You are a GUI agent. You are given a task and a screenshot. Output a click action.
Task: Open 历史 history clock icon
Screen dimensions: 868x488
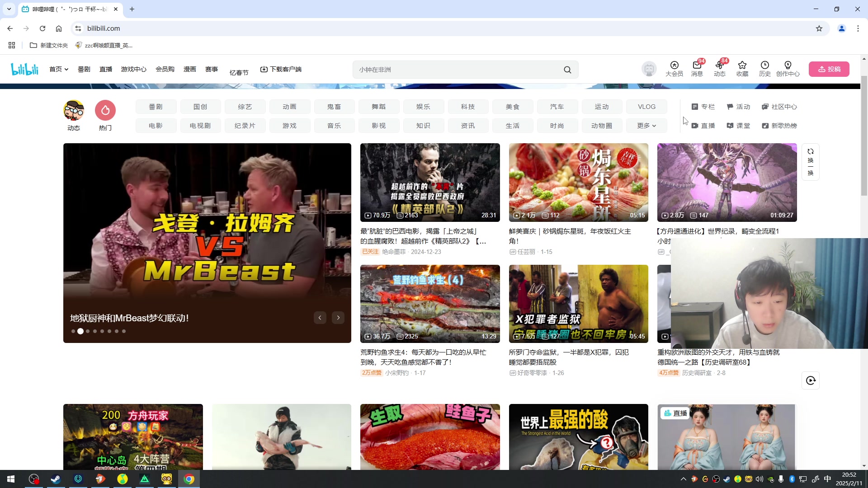click(x=764, y=69)
